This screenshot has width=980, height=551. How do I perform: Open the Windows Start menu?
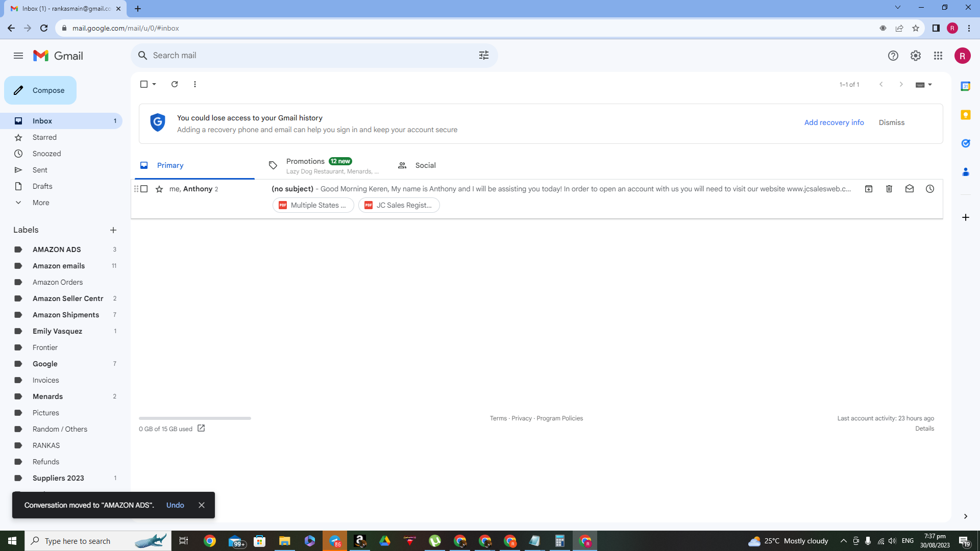12,541
